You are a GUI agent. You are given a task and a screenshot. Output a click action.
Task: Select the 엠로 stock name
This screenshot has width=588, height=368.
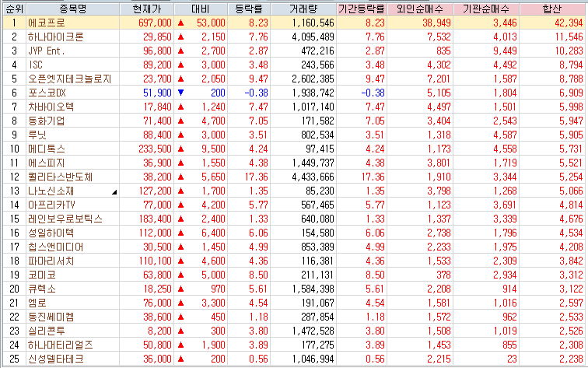click(37, 303)
